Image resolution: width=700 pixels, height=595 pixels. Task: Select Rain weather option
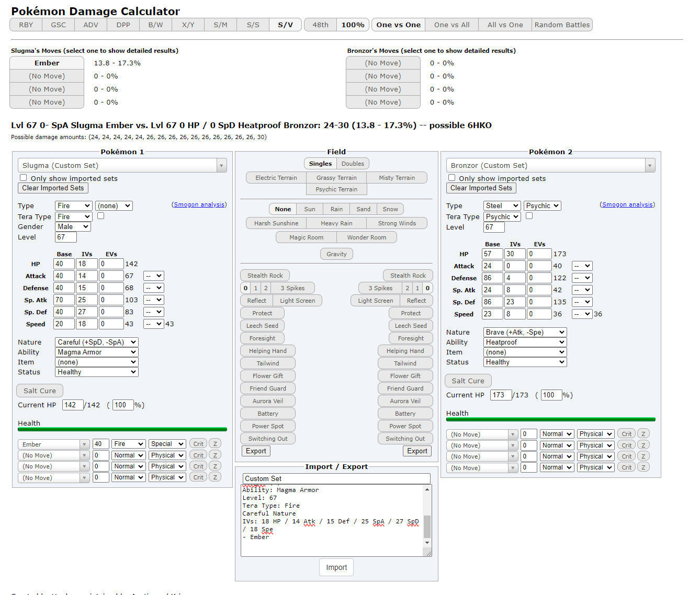pyautogui.click(x=336, y=209)
